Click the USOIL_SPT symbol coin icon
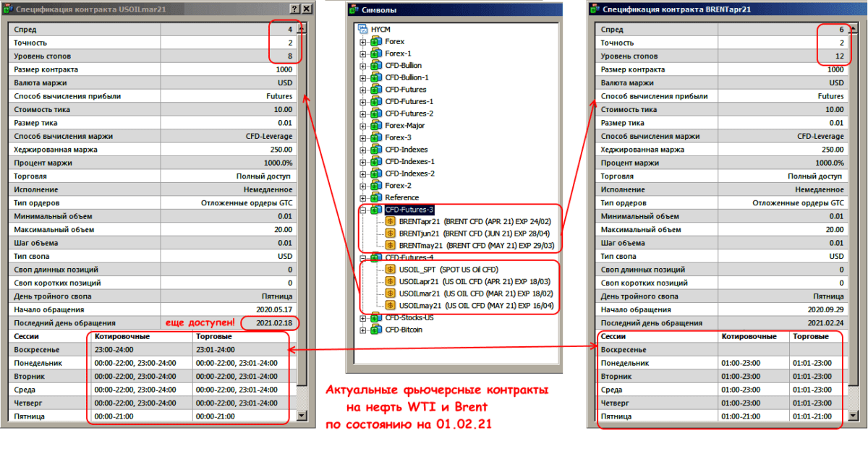 click(x=389, y=270)
